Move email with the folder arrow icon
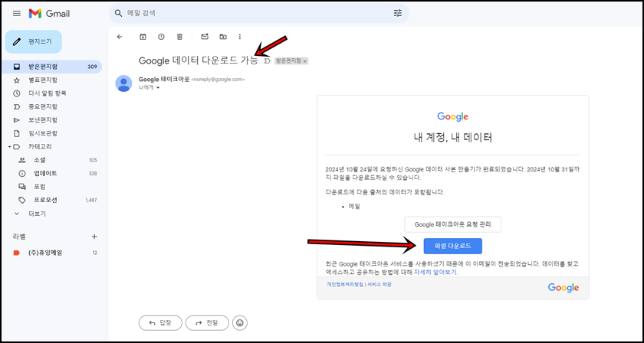Image resolution: width=644 pixels, height=343 pixels. click(x=223, y=37)
